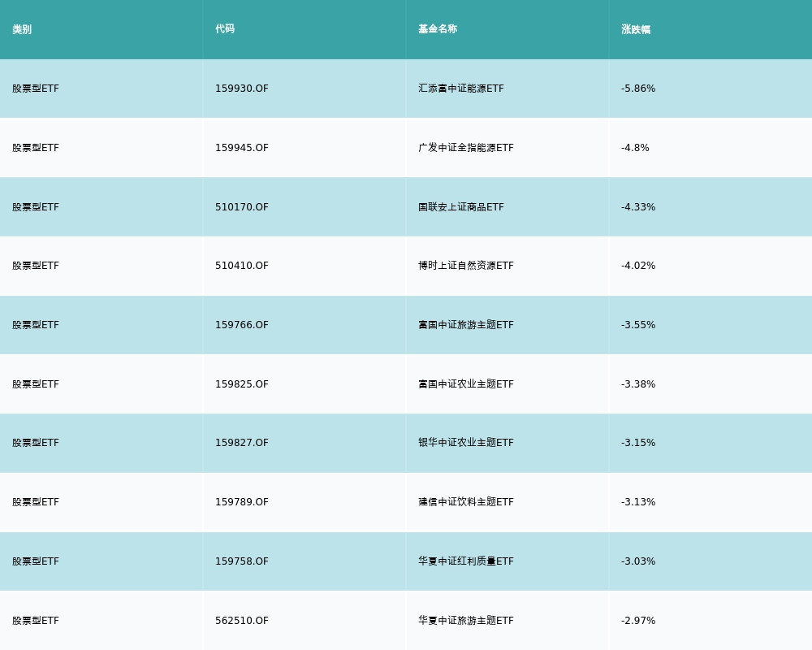Click the -5.86% change value

(638, 89)
